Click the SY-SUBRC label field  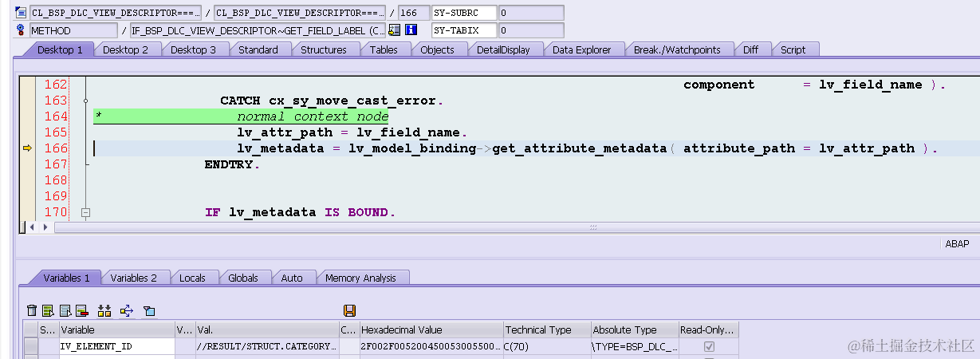click(464, 13)
